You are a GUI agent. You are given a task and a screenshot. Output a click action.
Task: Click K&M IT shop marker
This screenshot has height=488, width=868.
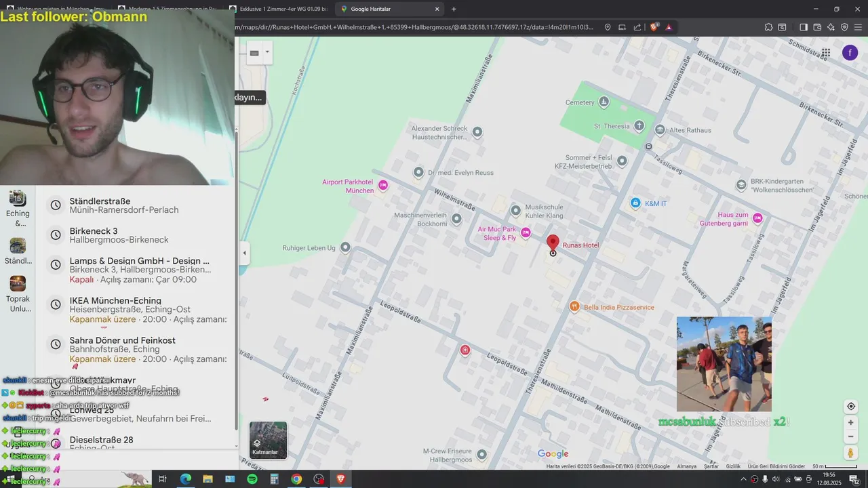pos(635,203)
